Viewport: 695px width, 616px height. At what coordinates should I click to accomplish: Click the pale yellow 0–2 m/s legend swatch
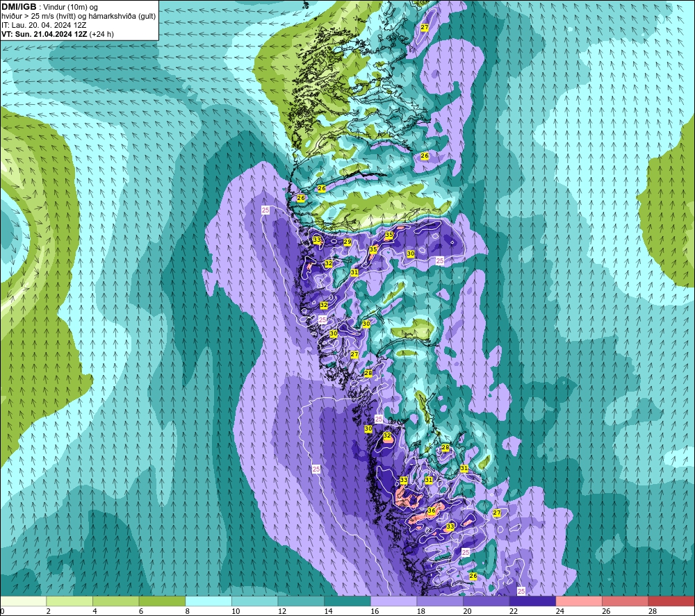(23, 601)
